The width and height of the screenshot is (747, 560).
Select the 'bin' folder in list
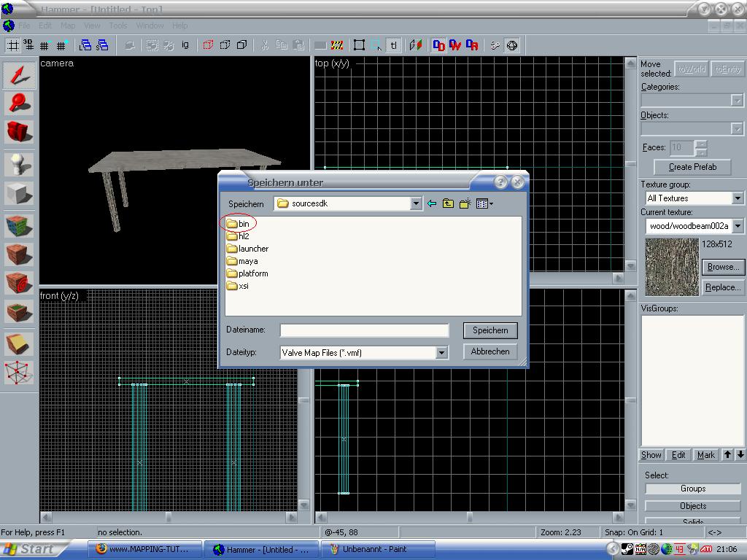239,224
